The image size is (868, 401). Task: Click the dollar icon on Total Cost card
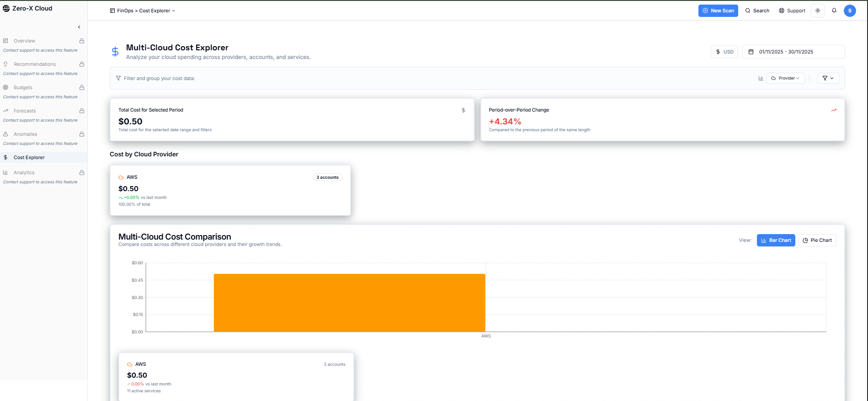click(x=463, y=110)
